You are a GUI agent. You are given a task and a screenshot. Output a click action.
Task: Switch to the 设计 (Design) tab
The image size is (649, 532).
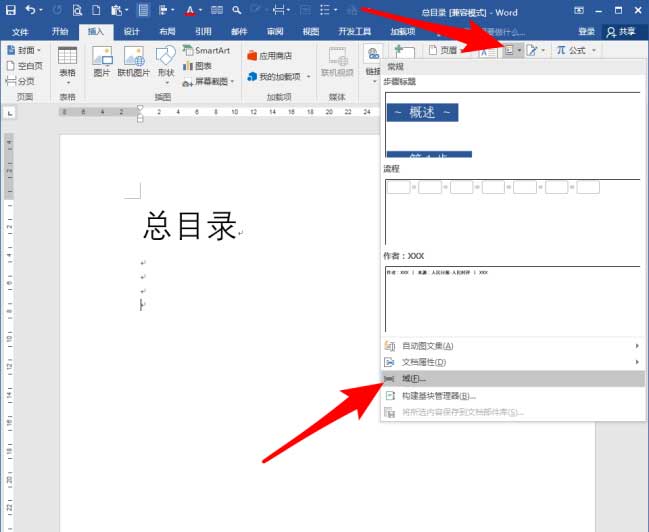tap(131, 31)
